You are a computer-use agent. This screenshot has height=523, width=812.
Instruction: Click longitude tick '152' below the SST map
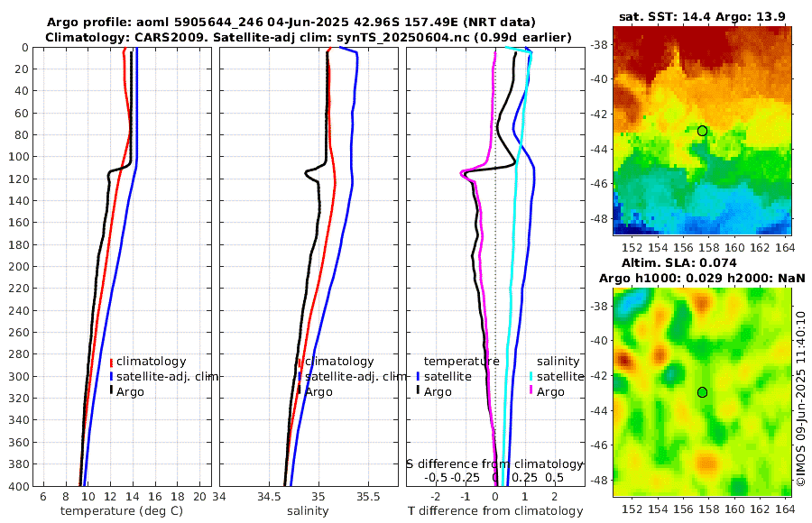pos(632,248)
